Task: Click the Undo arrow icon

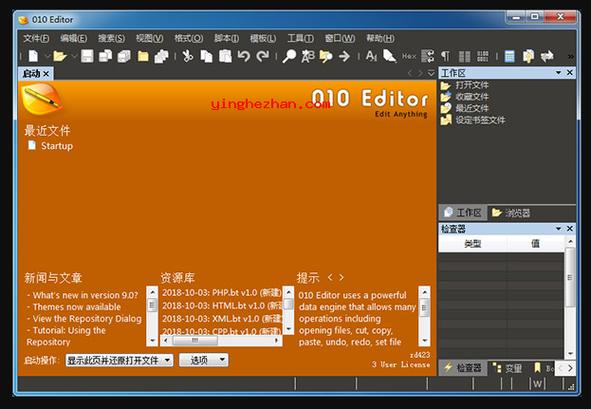Action: pyautogui.click(x=244, y=56)
